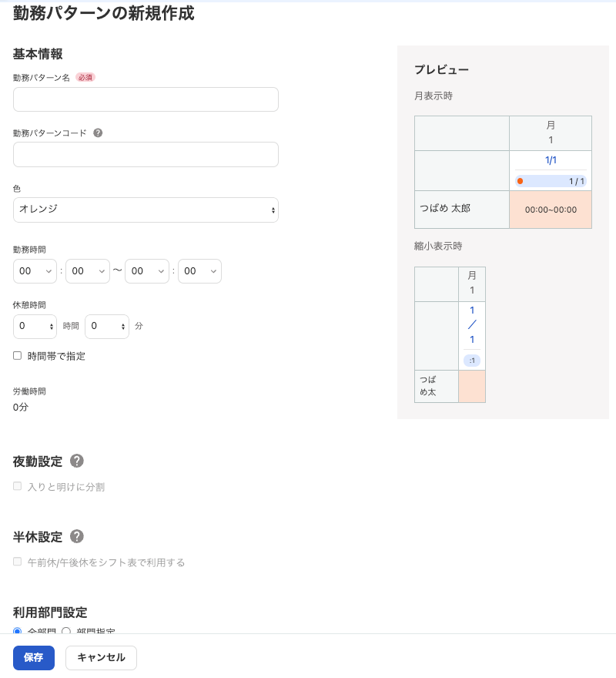Click :1 badge in compact preview
616x678 pixels.
(x=472, y=361)
